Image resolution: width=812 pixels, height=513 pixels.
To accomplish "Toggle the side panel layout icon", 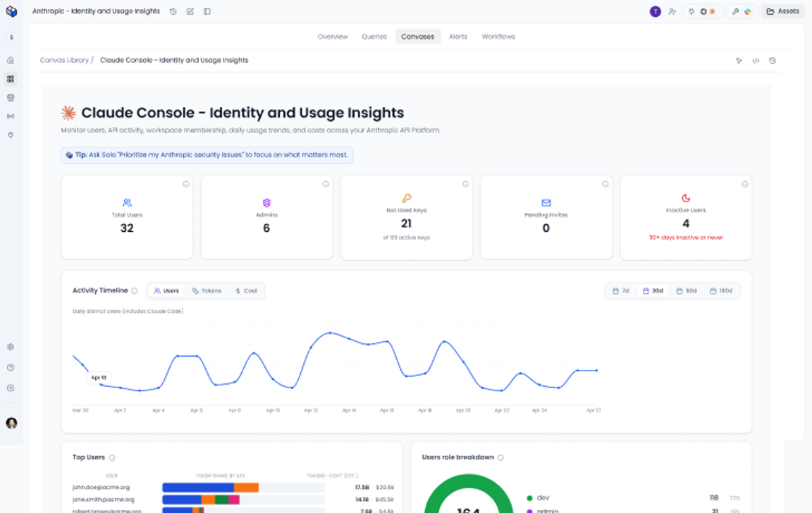I will (x=207, y=11).
